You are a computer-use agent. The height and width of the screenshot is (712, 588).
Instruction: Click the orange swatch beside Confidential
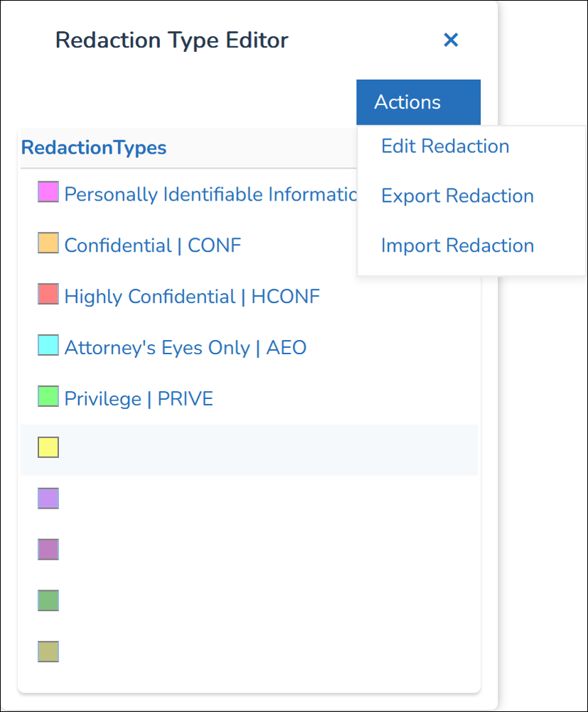(48, 243)
